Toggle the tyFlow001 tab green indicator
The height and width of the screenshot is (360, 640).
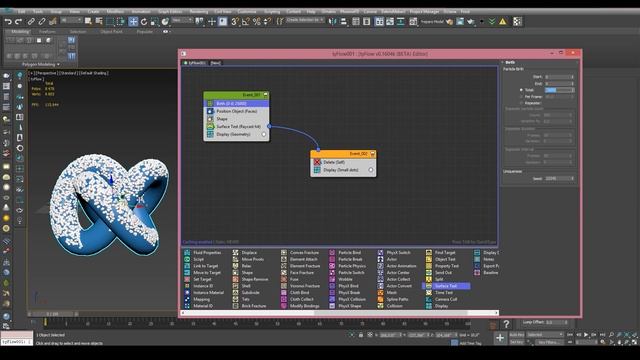tap(186, 63)
